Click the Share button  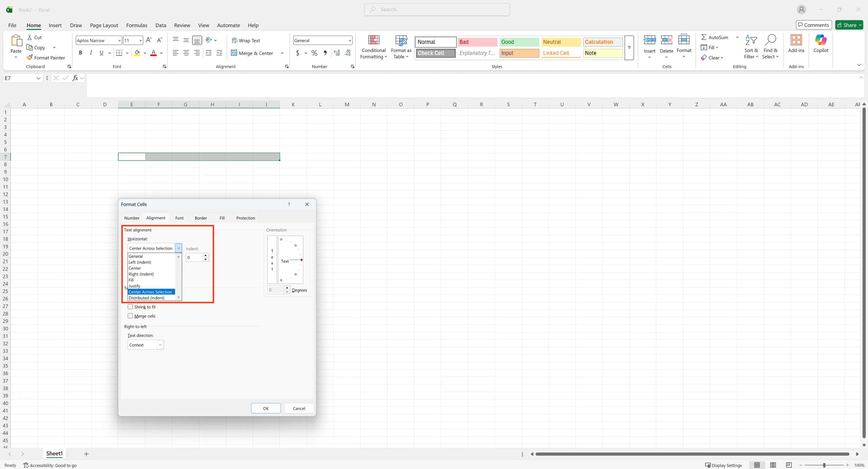(848, 25)
